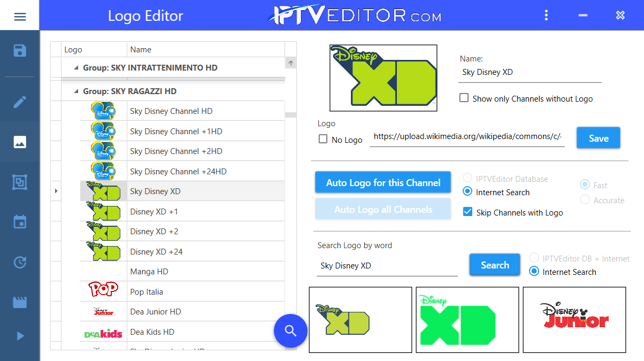Select the Sky Disney Channel +2HD name

pyautogui.click(x=176, y=151)
